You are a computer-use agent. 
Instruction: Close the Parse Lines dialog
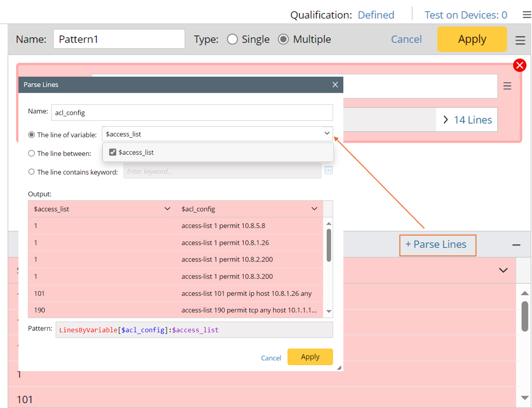(x=335, y=84)
